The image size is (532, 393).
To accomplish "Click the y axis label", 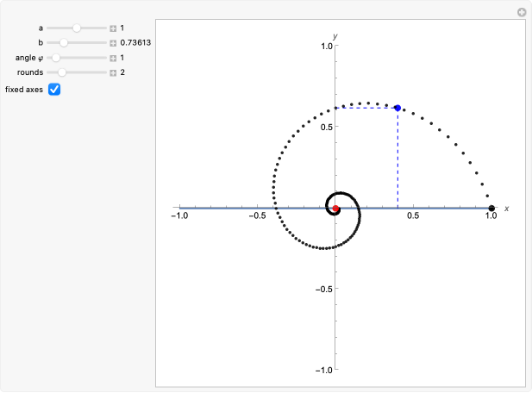I will 335,36.
